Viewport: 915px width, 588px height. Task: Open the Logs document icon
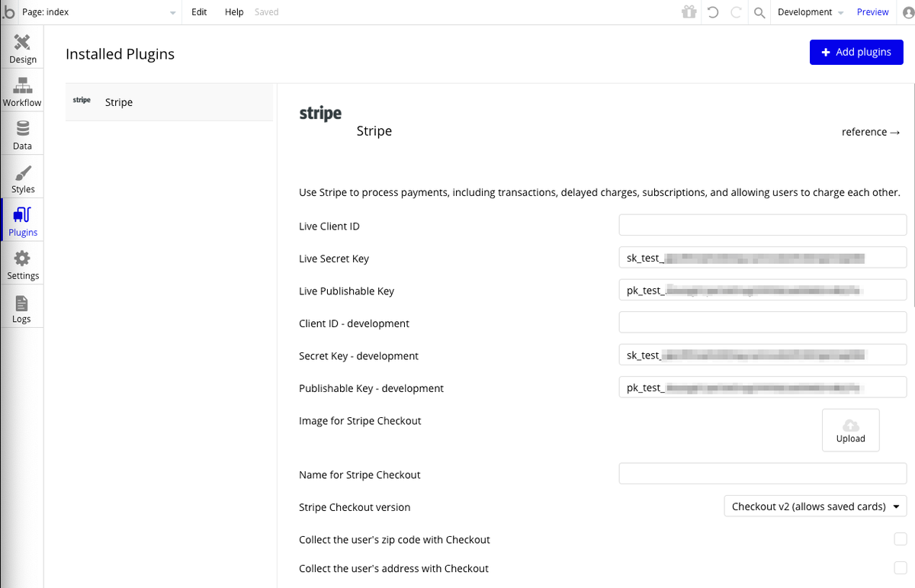coord(21,303)
